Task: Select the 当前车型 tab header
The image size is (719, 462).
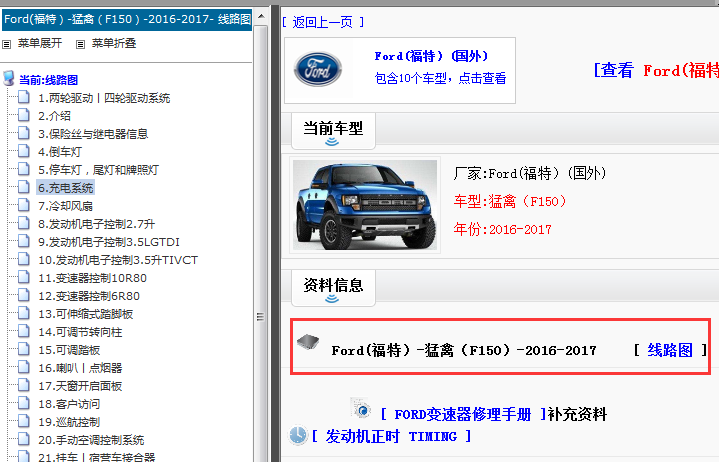Action: (x=333, y=131)
